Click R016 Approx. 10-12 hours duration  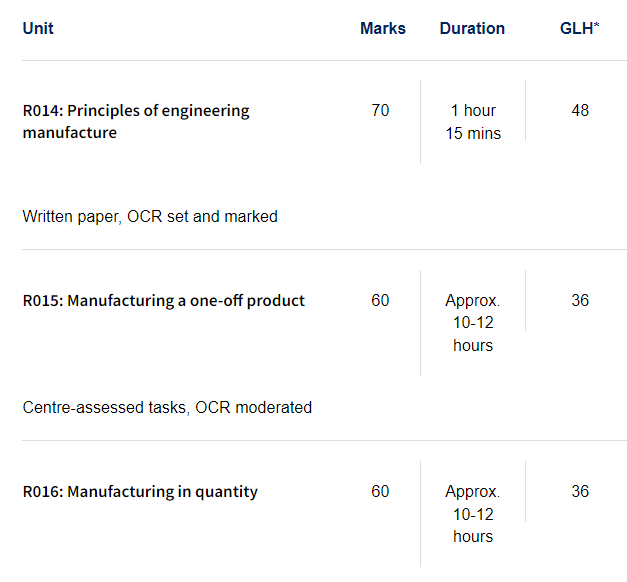pos(473,514)
